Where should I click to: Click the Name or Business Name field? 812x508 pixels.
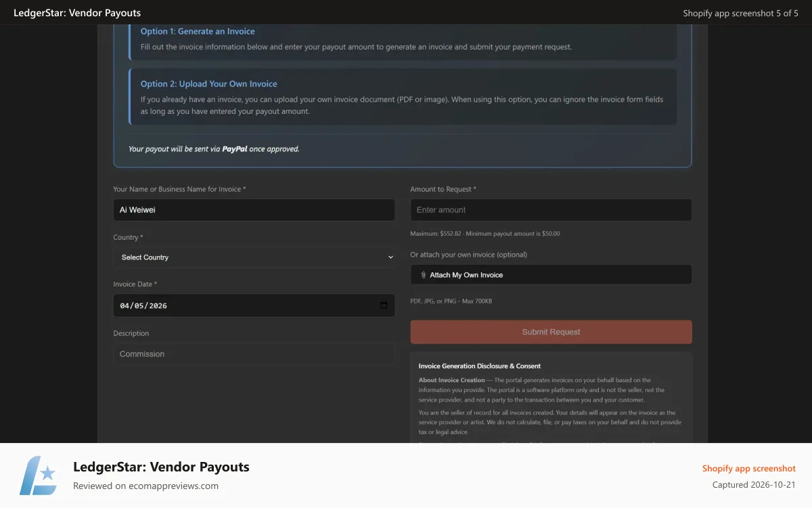254,210
